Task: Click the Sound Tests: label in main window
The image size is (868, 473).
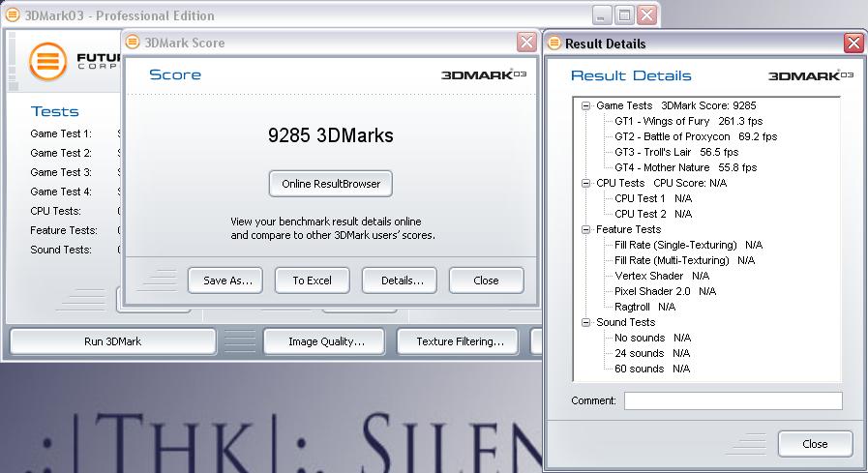Action: click(x=61, y=251)
